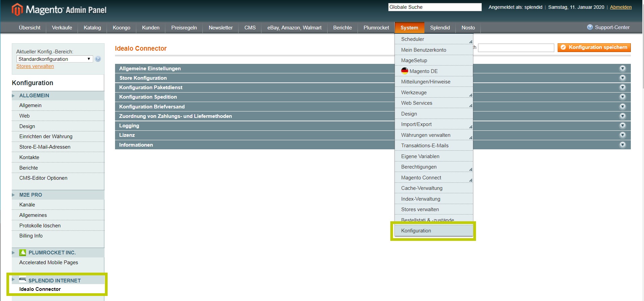Select Konfiguration in the System dropdown

click(434, 231)
